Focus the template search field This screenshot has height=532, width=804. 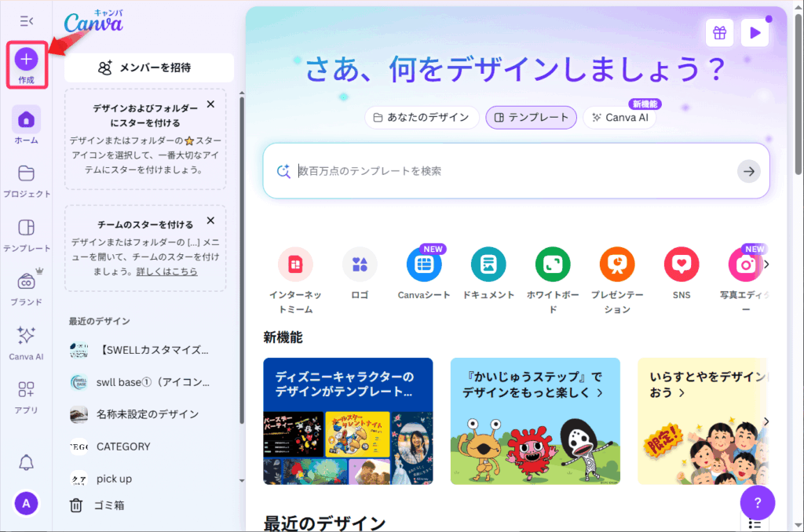[x=515, y=171]
